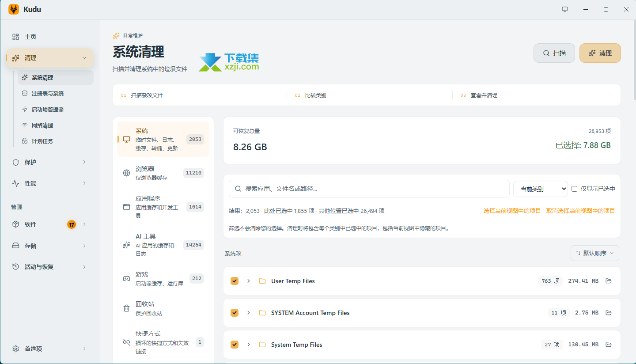Click step 01 扫描杂项文件
The image size is (636, 364).
(x=142, y=95)
